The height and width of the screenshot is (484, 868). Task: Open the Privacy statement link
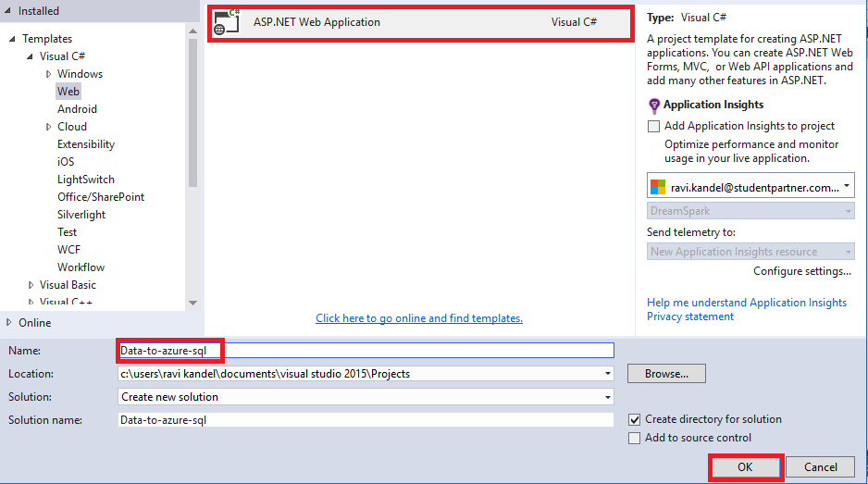pyautogui.click(x=690, y=316)
